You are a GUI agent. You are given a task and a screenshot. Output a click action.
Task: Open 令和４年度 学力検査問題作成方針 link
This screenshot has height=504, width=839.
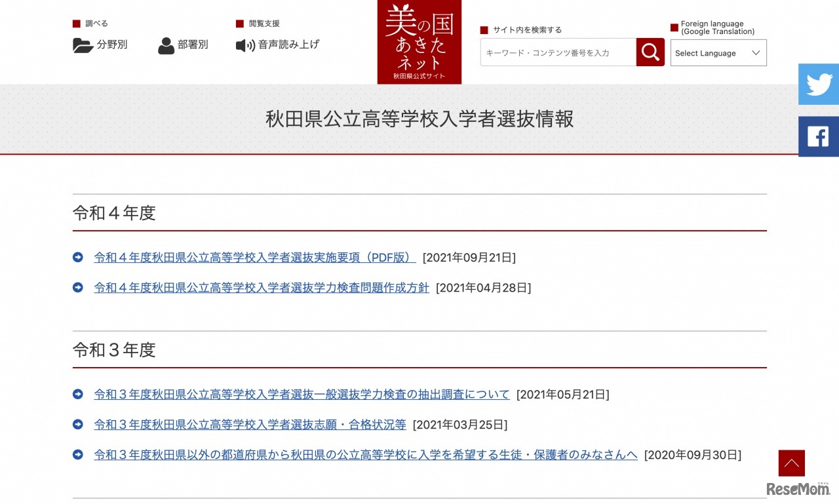click(x=262, y=287)
